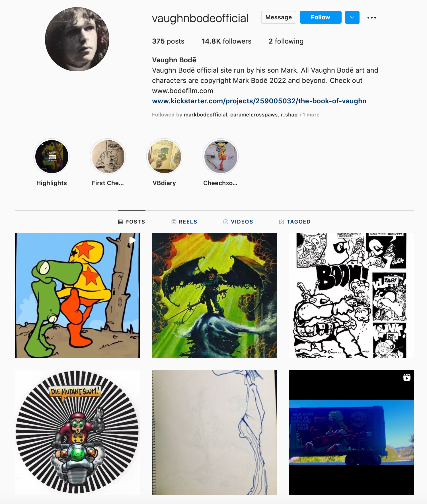View the 2 following list
Image resolution: width=427 pixels, height=504 pixels.
[286, 41]
